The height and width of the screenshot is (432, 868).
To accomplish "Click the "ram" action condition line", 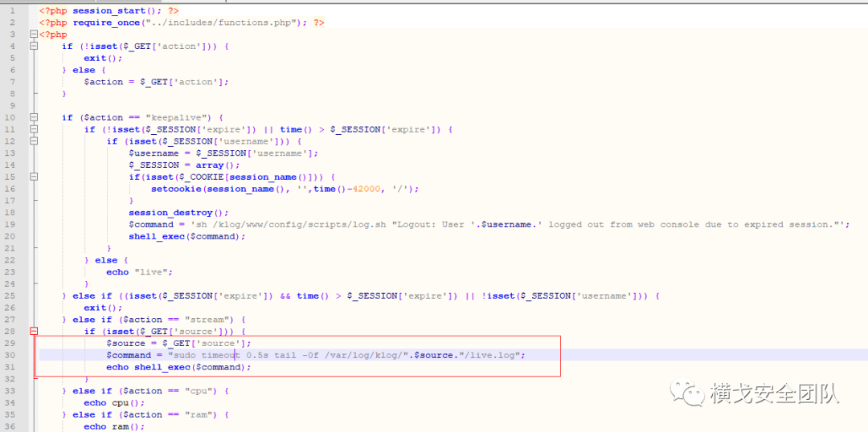I will pos(145,414).
